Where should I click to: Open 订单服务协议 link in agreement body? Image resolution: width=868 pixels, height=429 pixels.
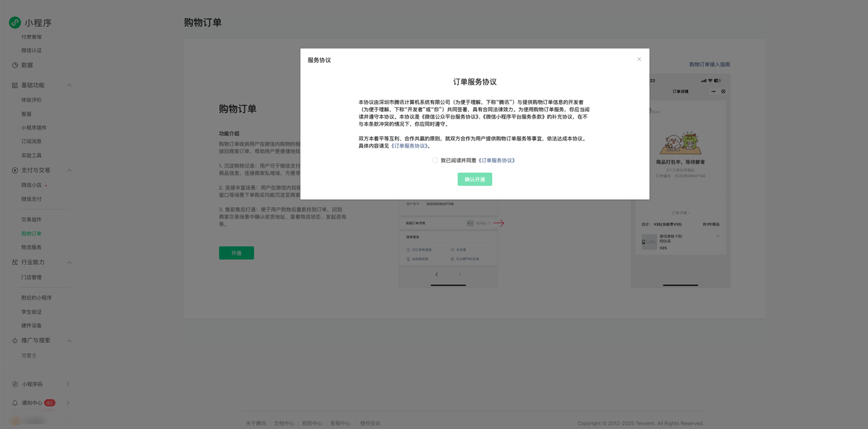[x=410, y=146]
